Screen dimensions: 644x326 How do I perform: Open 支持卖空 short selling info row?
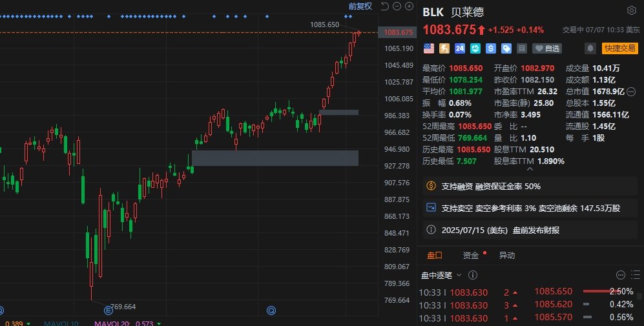(x=530, y=208)
